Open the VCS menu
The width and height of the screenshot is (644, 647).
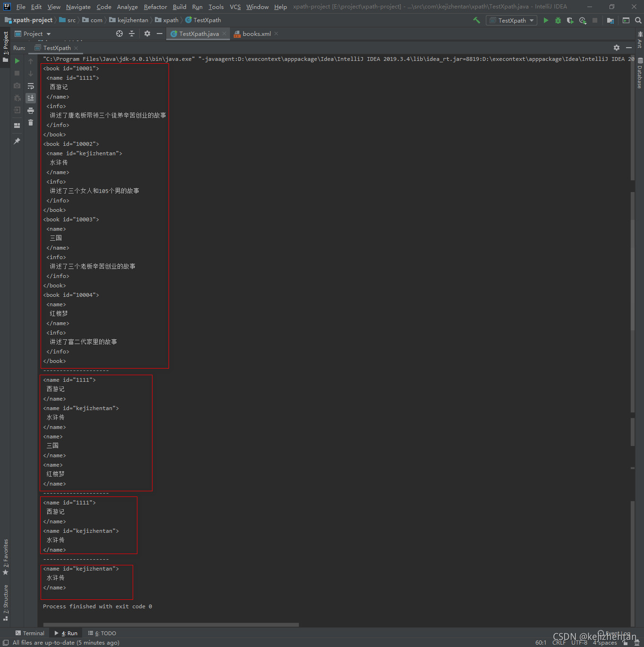pyautogui.click(x=235, y=7)
